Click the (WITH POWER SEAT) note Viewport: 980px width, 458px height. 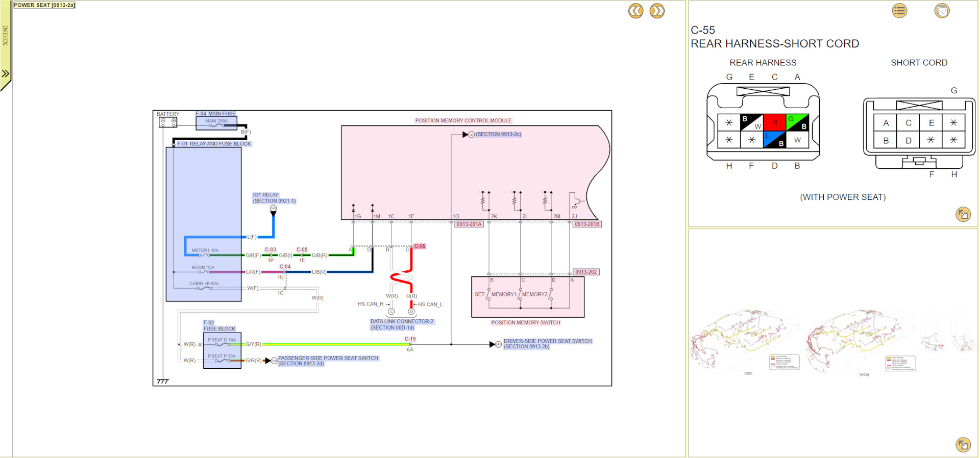pos(843,197)
